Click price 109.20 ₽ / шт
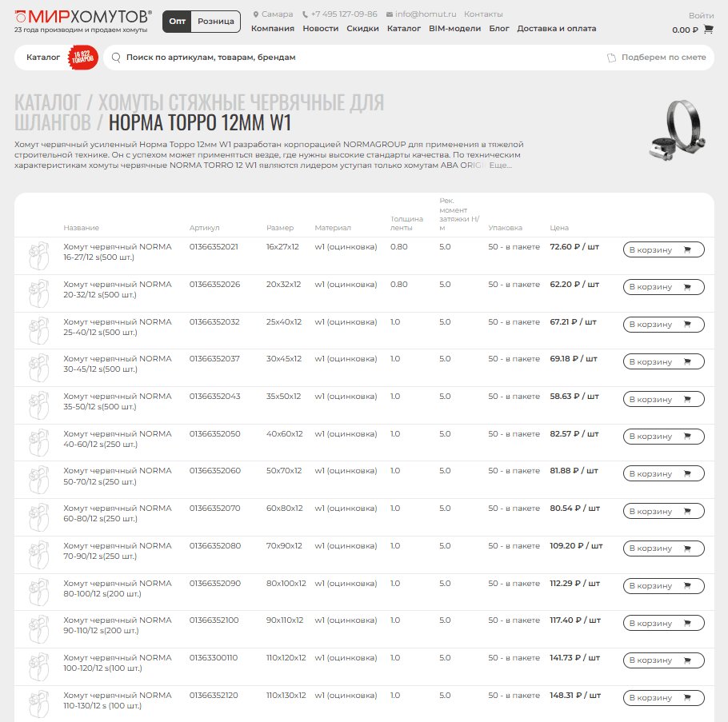 coord(576,546)
